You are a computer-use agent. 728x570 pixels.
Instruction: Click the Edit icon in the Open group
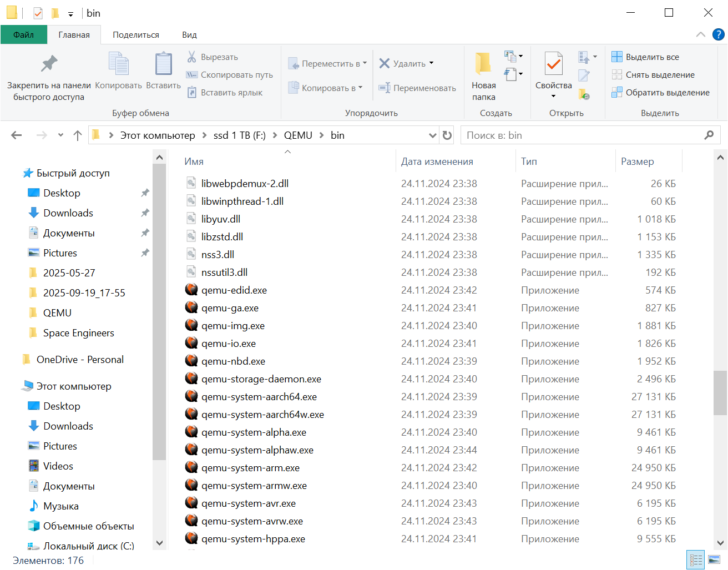(584, 75)
